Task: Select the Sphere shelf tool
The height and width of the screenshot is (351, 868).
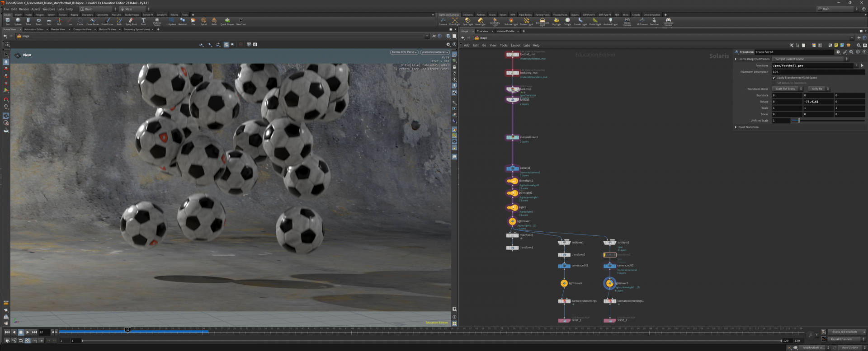Action: point(18,21)
